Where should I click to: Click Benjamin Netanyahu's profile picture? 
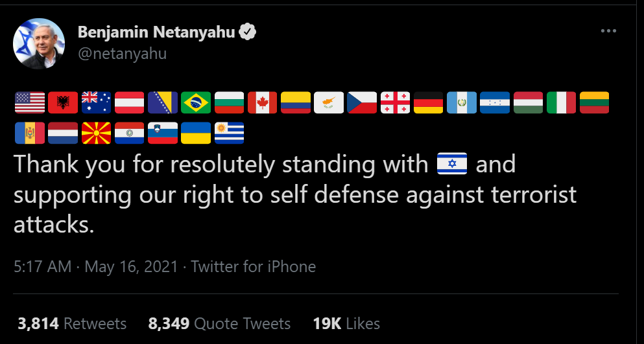39,43
